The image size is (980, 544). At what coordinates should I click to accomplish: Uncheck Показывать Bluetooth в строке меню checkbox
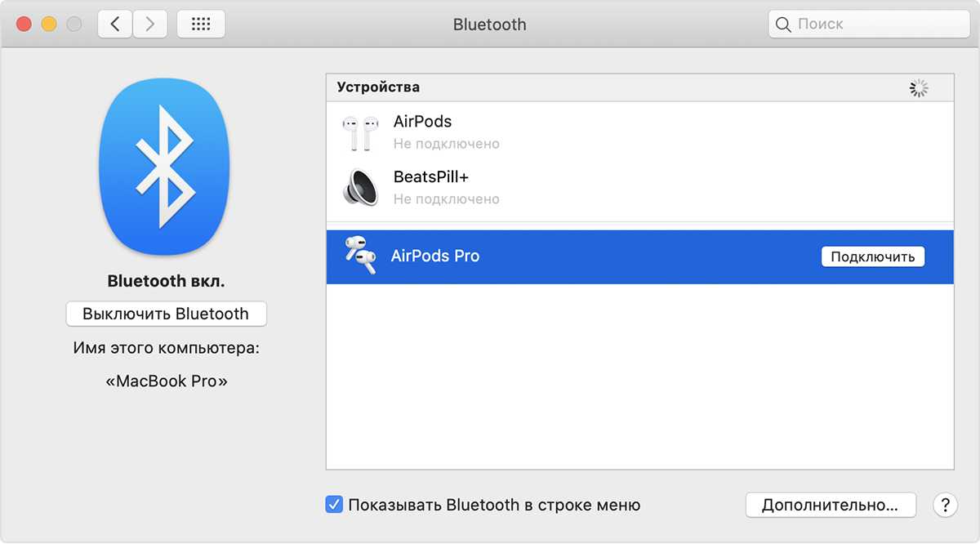[334, 505]
